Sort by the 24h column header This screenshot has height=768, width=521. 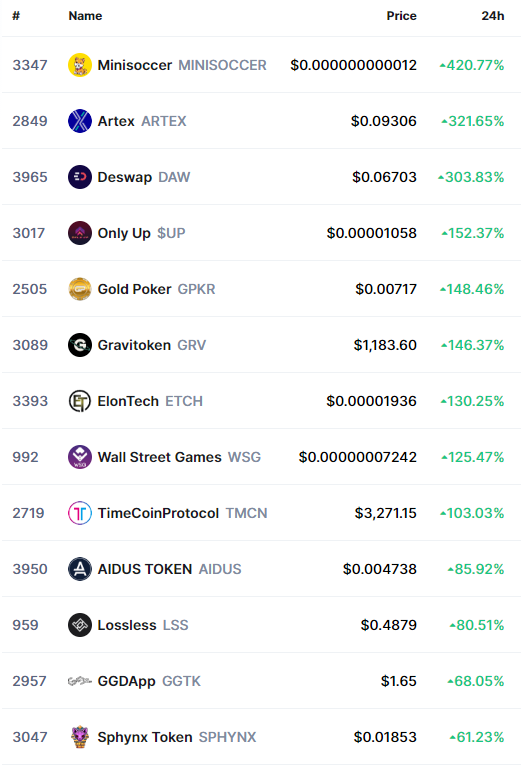coord(493,16)
